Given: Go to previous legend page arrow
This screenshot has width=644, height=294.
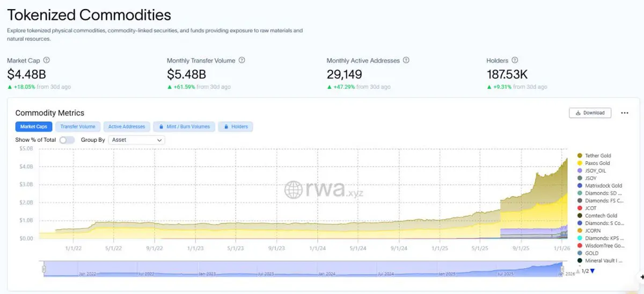Looking at the screenshot, I should click(x=578, y=271).
